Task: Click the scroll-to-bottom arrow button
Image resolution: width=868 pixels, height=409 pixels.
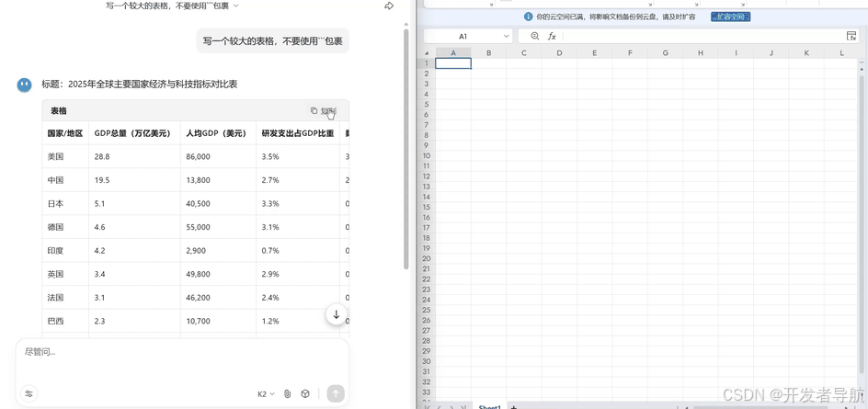Action: click(336, 314)
